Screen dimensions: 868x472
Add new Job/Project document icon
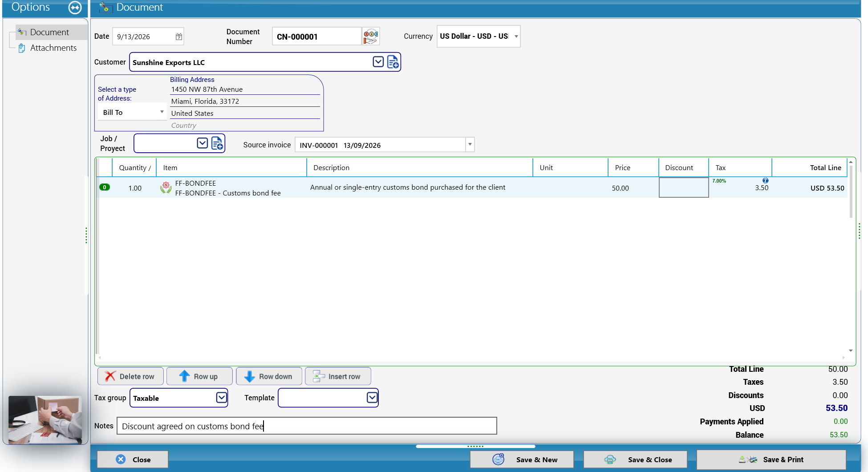click(217, 143)
